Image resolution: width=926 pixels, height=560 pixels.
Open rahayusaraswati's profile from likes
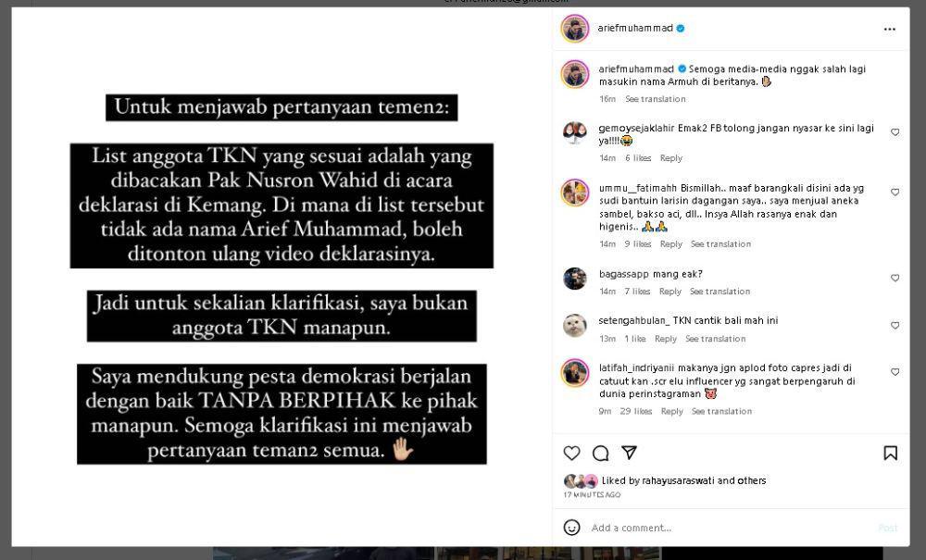(679, 480)
